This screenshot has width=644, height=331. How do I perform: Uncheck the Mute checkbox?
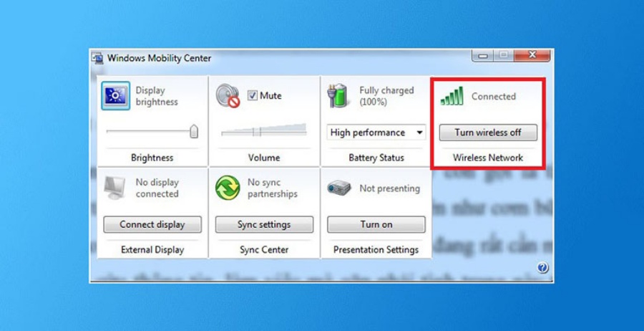252,96
